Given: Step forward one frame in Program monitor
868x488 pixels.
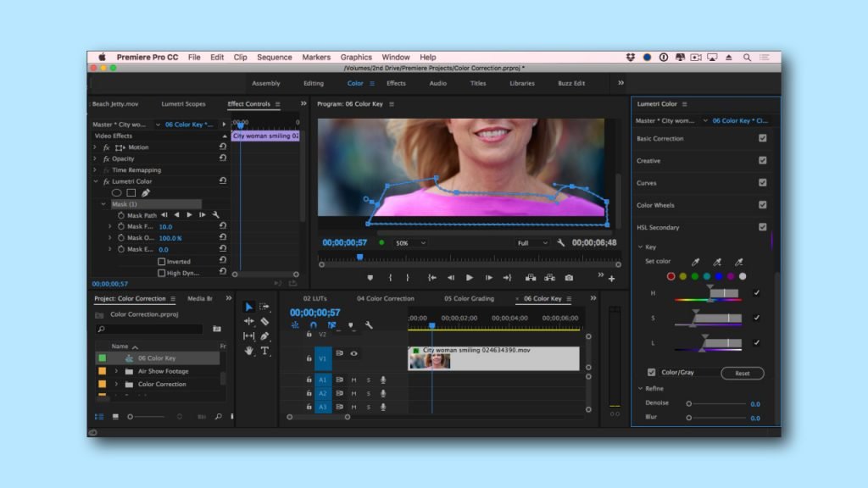Looking at the screenshot, I should (x=489, y=278).
